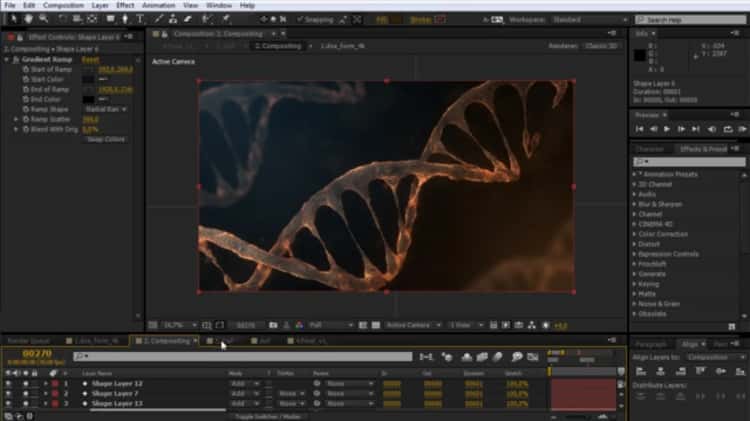This screenshot has height=421, width=750.
Task: Select the Pen tool
Action: tap(125, 19)
